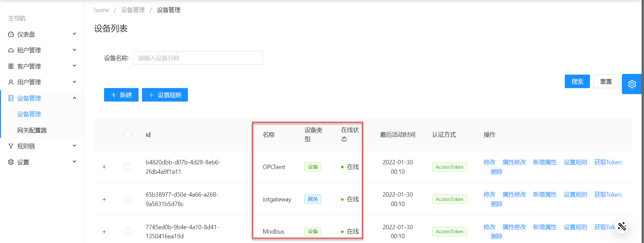Click the rule chain branch icon
This screenshot has height=243, width=644.
click(x=11, y=146)
